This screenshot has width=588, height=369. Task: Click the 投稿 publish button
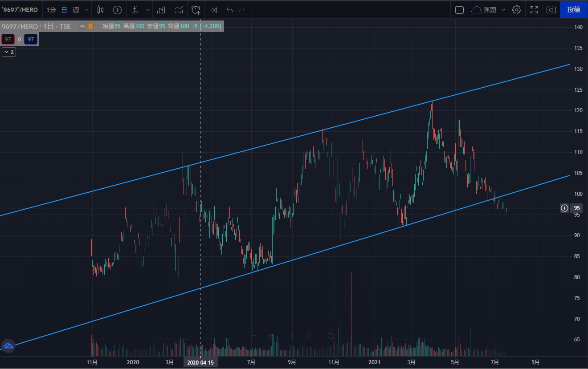574,9
